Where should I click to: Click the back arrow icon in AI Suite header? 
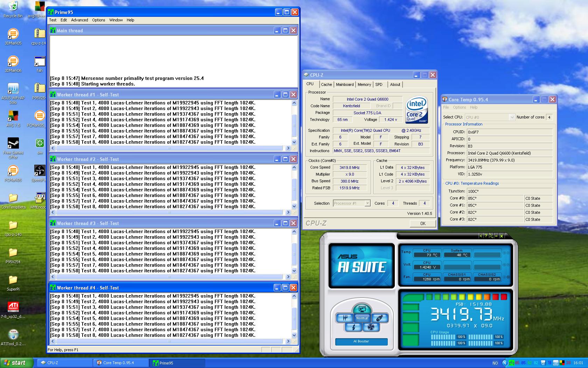coord(481,236)
